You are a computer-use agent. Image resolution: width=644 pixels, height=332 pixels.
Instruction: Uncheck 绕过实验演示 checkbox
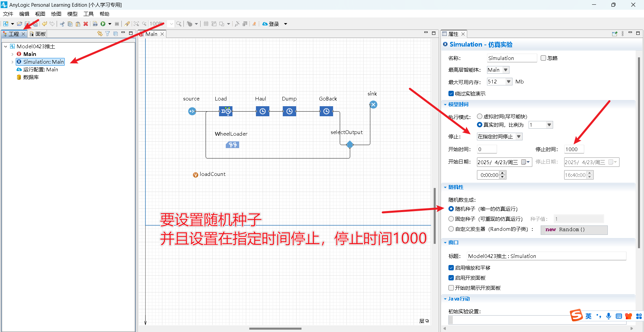pyautogui.click(x=451, y=93)
